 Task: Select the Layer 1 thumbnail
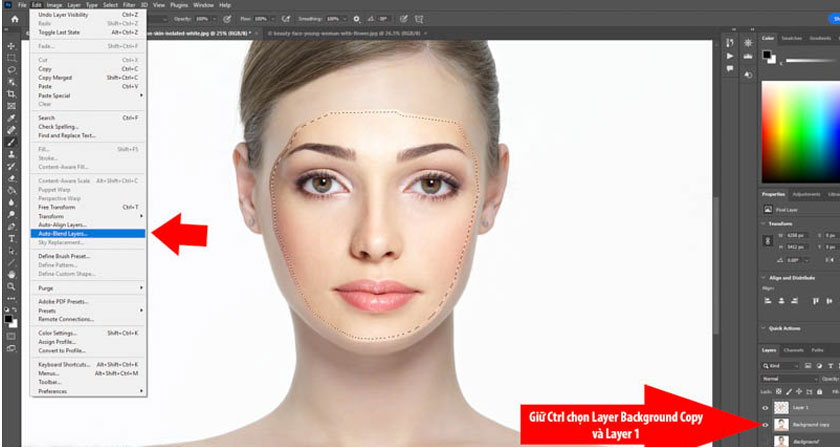coord(779,408)
